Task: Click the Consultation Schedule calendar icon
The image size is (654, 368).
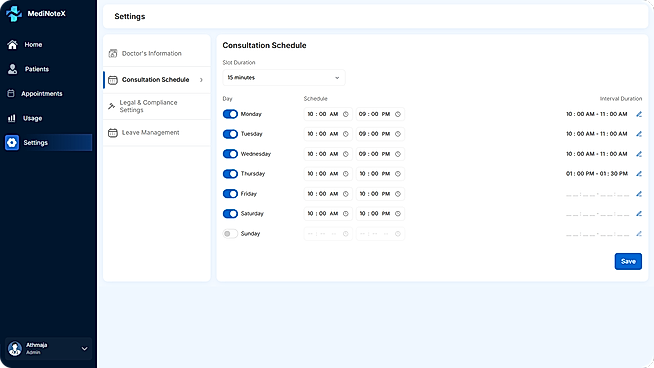Action: [113, 80]
